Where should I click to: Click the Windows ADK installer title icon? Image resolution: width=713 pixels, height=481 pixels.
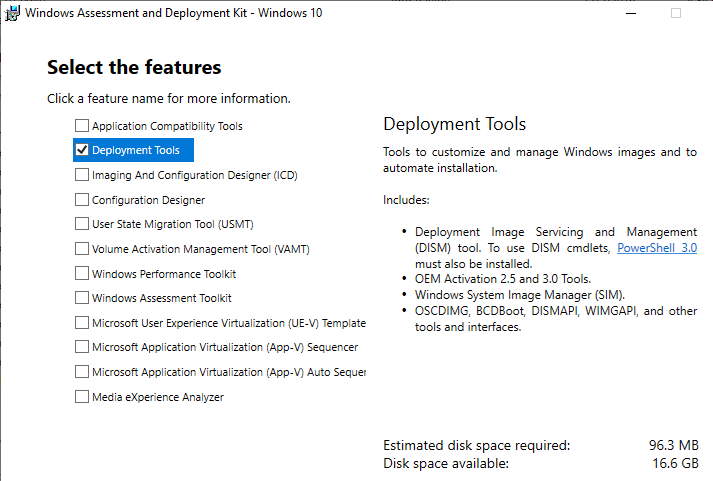(12, 13)
